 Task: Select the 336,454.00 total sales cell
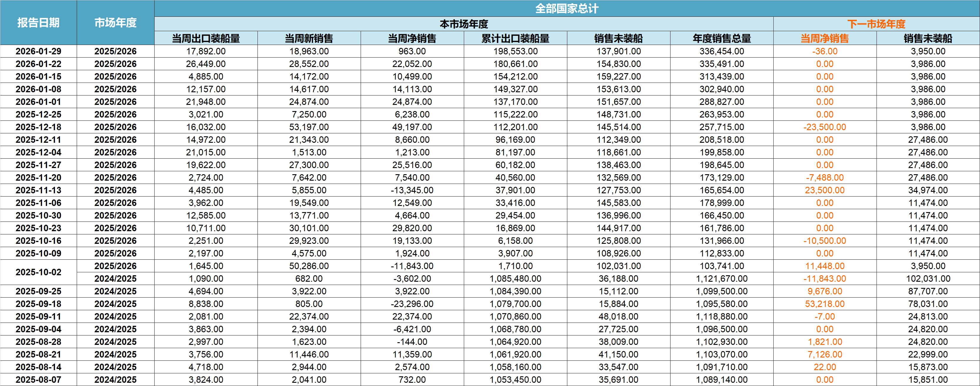(722, 51)
